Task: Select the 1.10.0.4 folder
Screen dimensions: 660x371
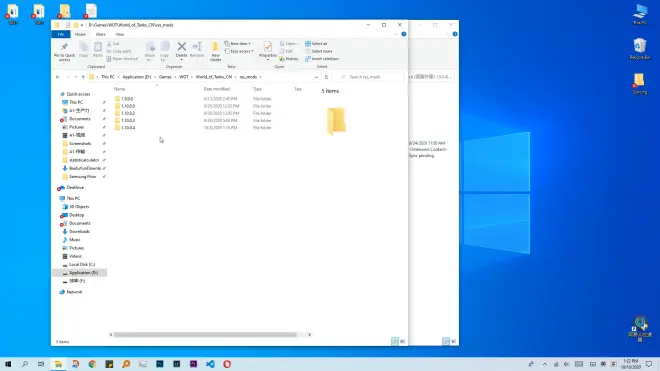Action: (128, 128)
